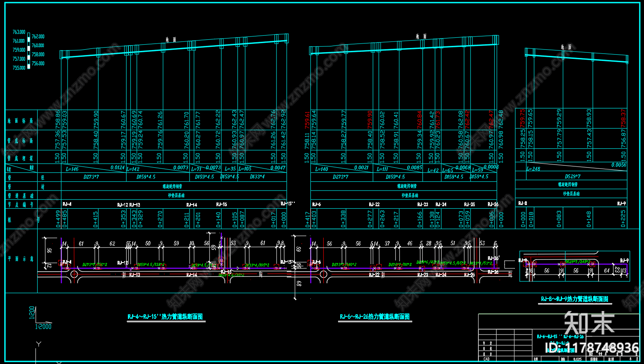
Task: Select the station label '0+415'
Action: click(x=96, y=219)
